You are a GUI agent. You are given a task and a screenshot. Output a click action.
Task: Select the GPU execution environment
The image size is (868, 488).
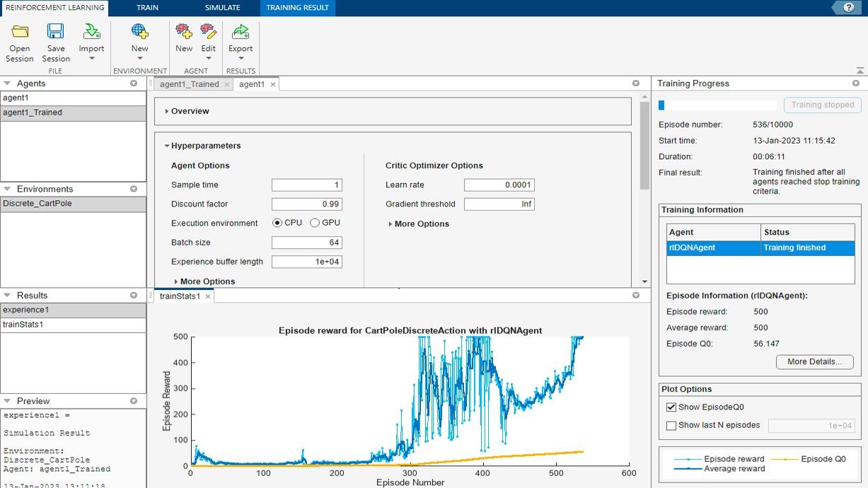[x=315, y=223]
